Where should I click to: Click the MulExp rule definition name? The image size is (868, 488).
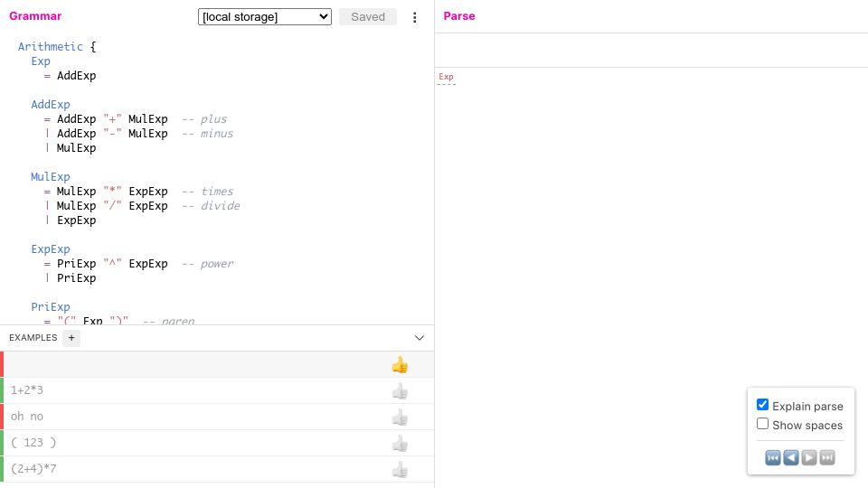(51, 176)
